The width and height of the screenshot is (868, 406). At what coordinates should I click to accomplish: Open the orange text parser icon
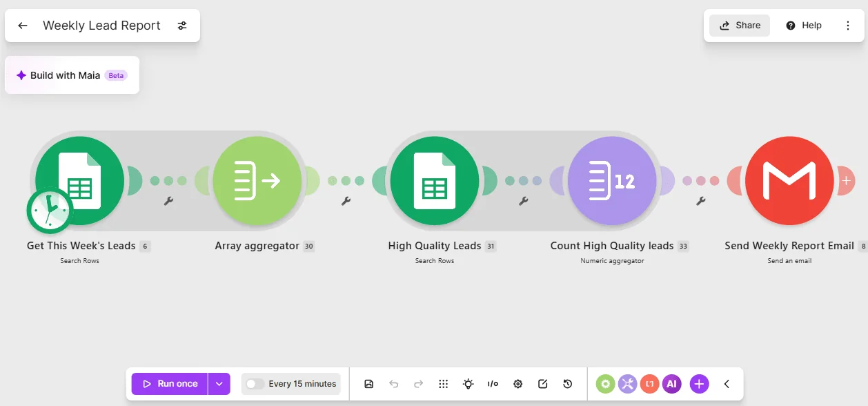649,384
